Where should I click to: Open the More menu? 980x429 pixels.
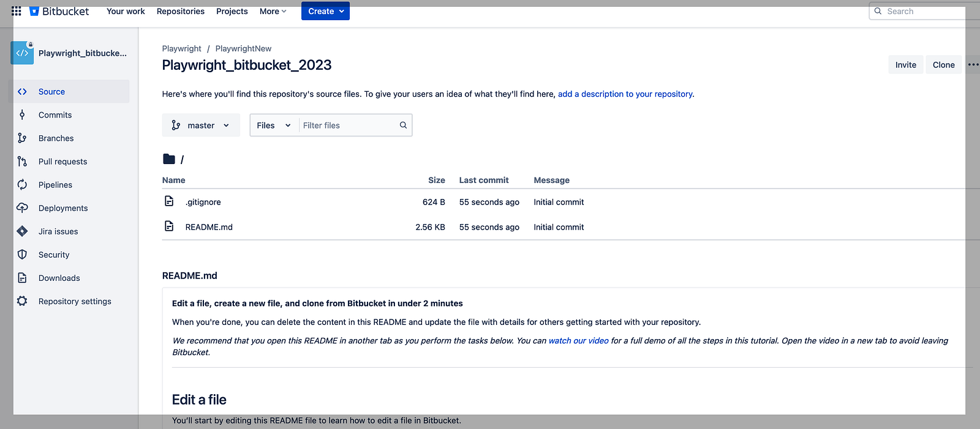tap(273, 11)
